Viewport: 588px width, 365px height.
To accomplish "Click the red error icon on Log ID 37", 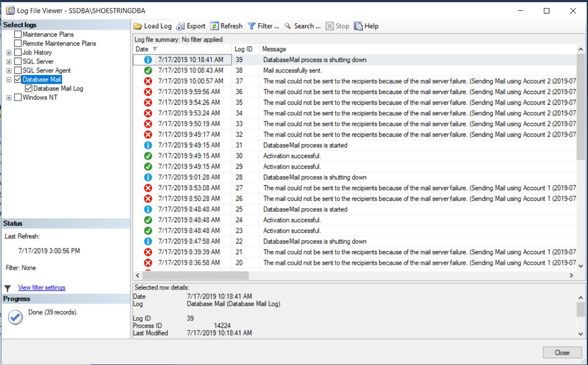I will [148, 81].
